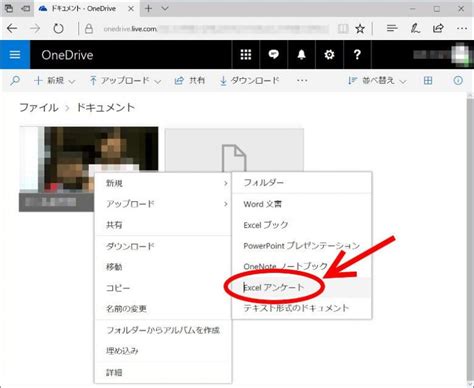Image resolution: width=474 pixels, height=388 pixels.
Task: Select the blank document file tile
Action: tap(234, 151)
